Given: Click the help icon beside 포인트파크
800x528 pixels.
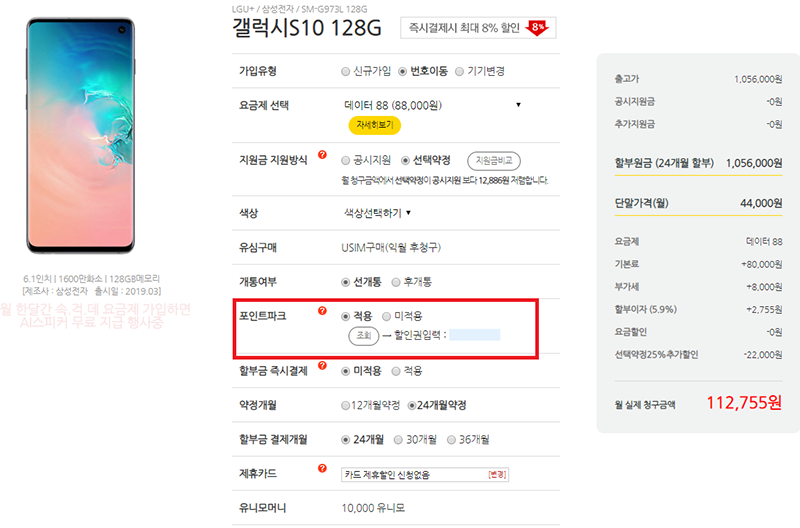Looking at the screenshot, I should (322, 311).
